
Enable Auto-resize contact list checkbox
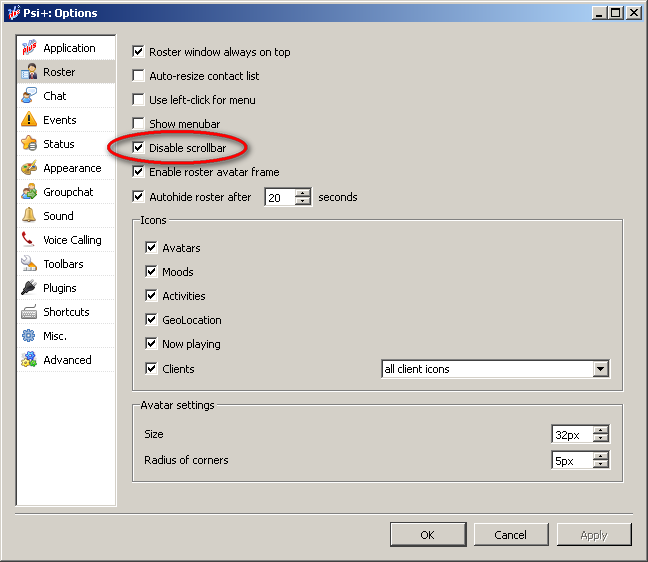[x=139, y=76]
